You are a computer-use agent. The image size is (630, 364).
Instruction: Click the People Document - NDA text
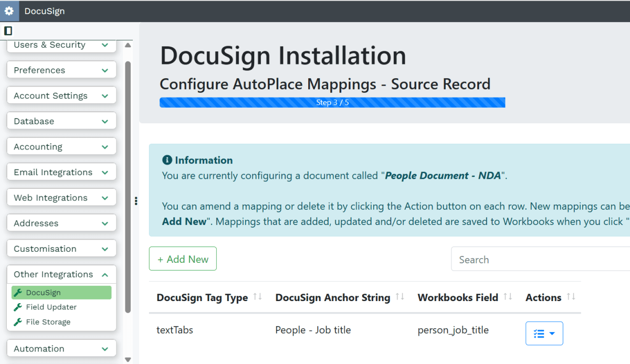pos(443,176)
